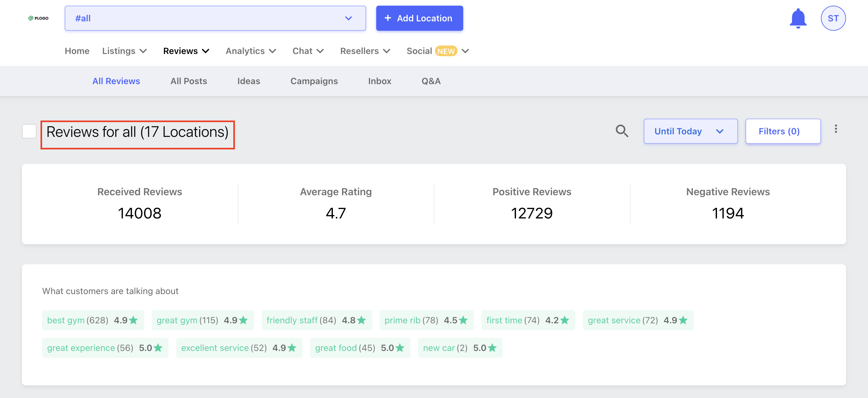This screenshot has width=868, height=398.
Task: Switch to the All Posts tab
Action: [188, 81]
